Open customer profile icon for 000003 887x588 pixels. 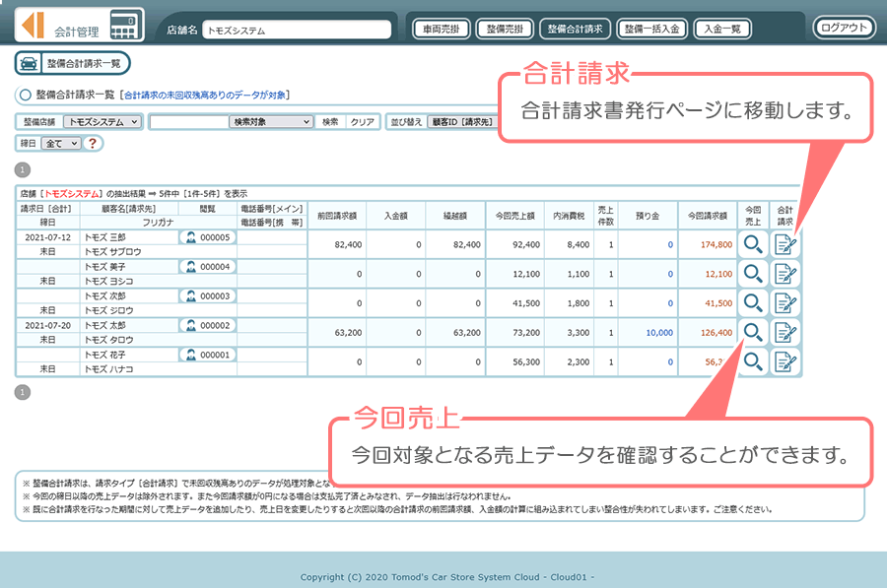[x=191, y=296]
